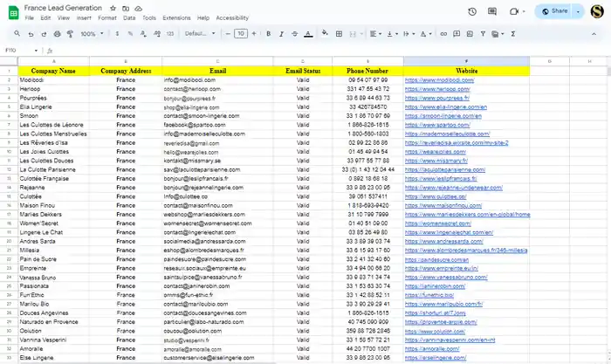
Task: Click the document title France Lead Generation
Action: pyautogui.click(x=63, y=8)
